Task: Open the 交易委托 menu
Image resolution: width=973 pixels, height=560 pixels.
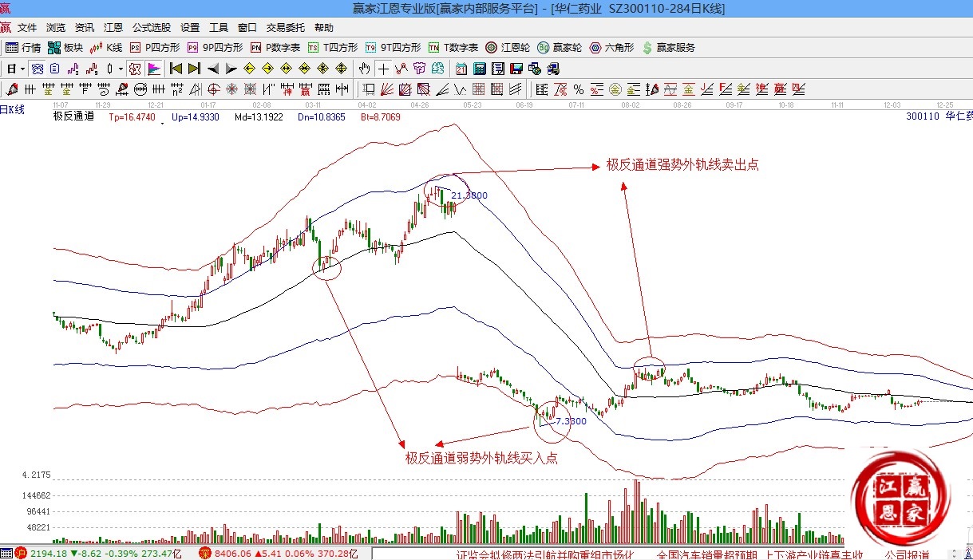Action: [x=285, y=27]
